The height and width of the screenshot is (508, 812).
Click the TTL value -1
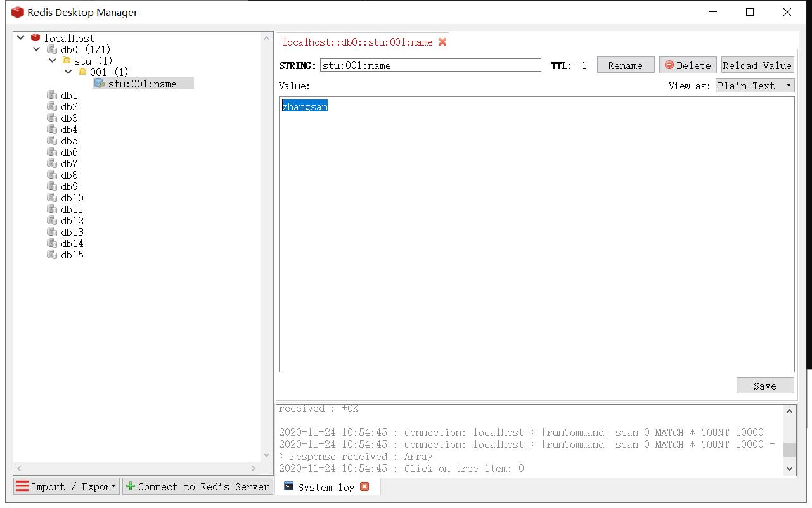581,65
